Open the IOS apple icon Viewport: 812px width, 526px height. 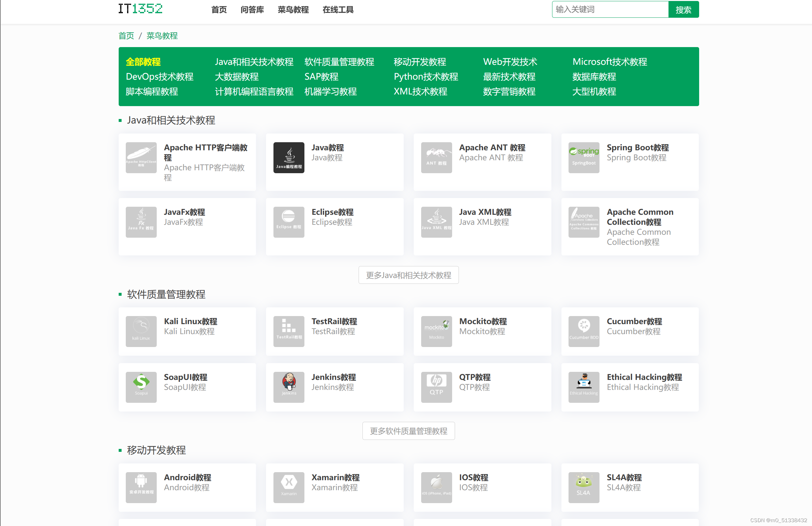(x=436, y=487)
